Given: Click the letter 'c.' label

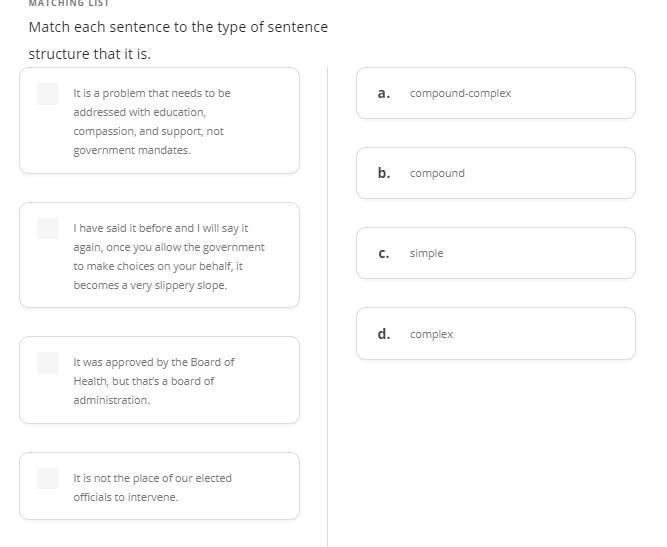Looking at the screenshot, I should point(383,253).
